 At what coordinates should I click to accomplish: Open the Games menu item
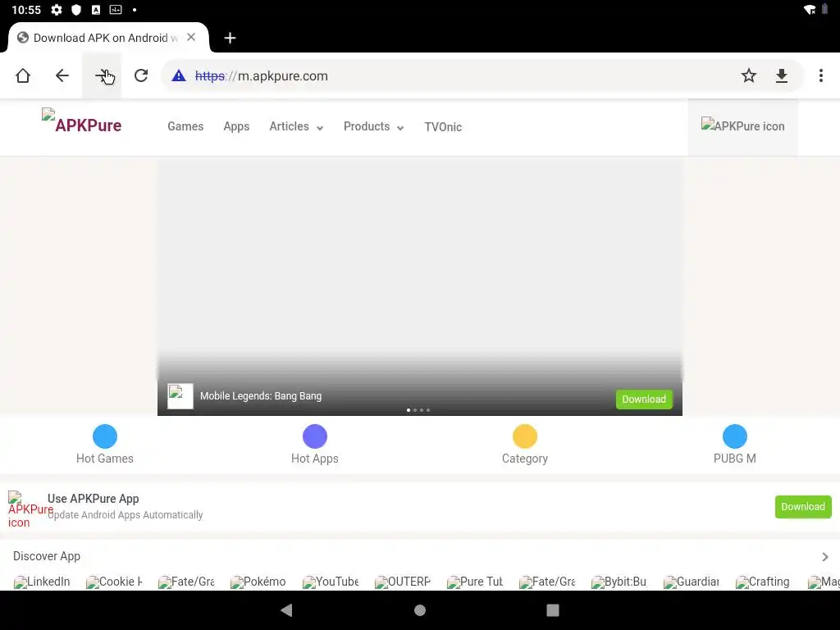pyautogui.click(x=185, y=126)
